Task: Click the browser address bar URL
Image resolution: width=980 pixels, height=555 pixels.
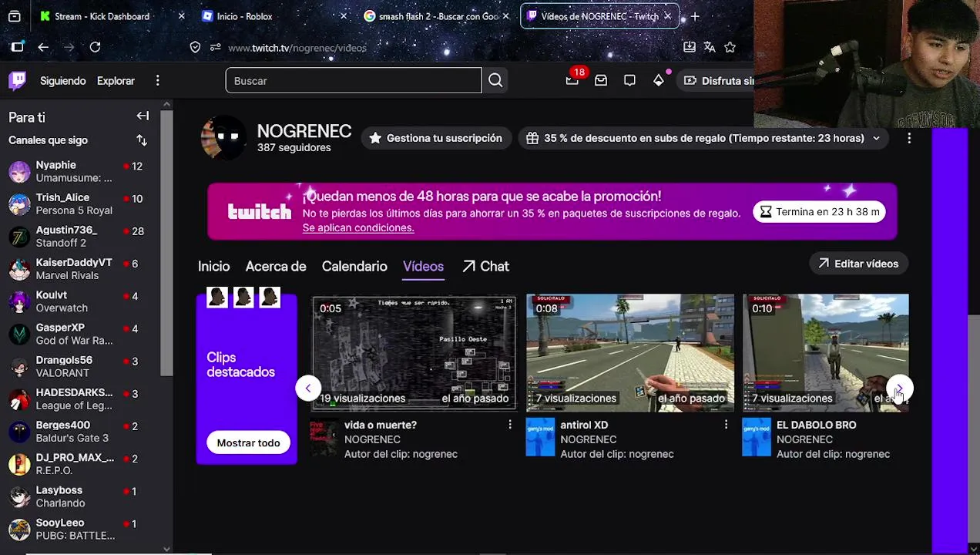Action: point(297,48)
